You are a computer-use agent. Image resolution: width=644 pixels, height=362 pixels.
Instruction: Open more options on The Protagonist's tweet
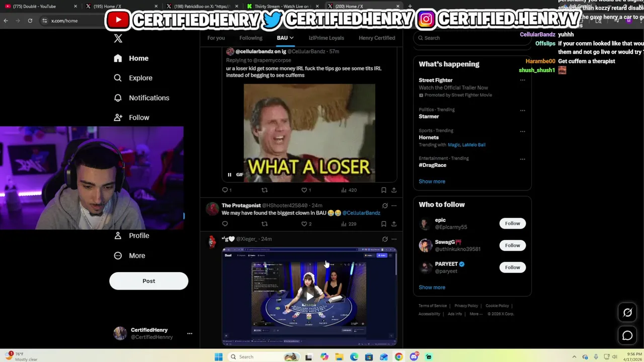point(394,206)
